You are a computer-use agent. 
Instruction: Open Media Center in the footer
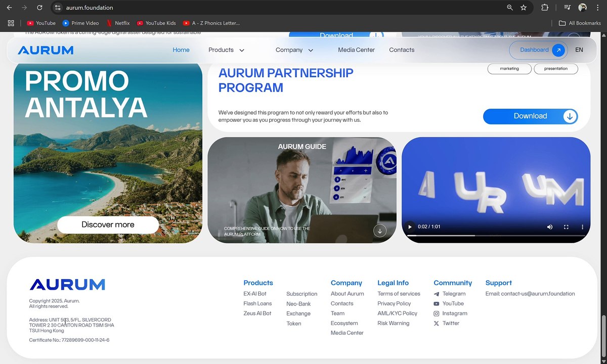pos(348,333)
